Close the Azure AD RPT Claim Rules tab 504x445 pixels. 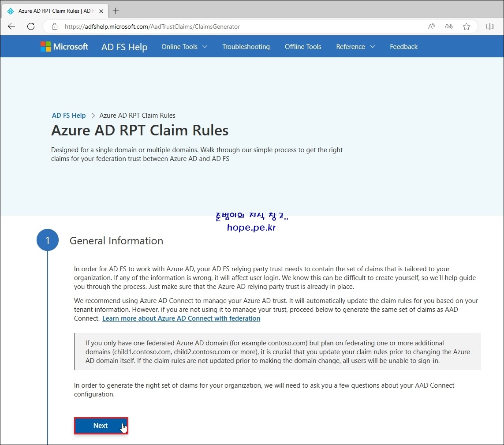(x=101, y=11)
